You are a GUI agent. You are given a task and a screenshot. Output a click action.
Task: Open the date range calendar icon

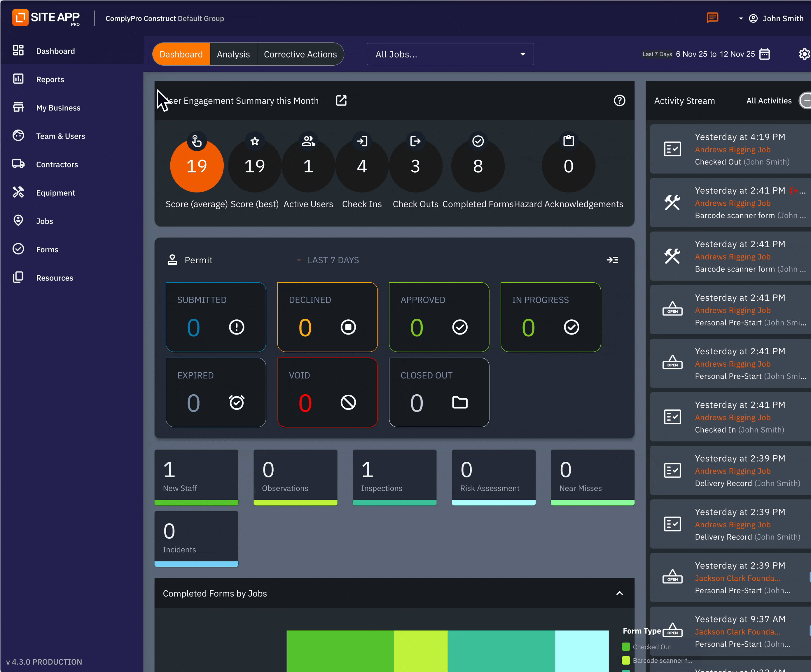[x=764, y=54]
